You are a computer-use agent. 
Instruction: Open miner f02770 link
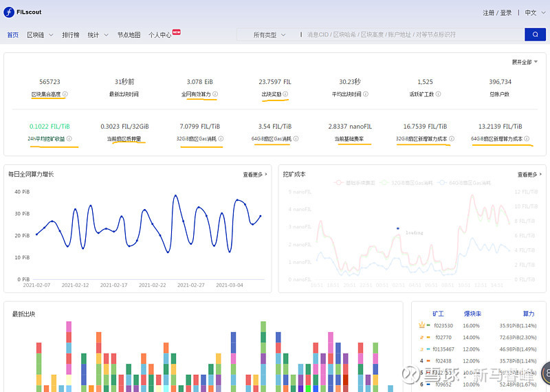pyautogui.click(x=443, y=337)
